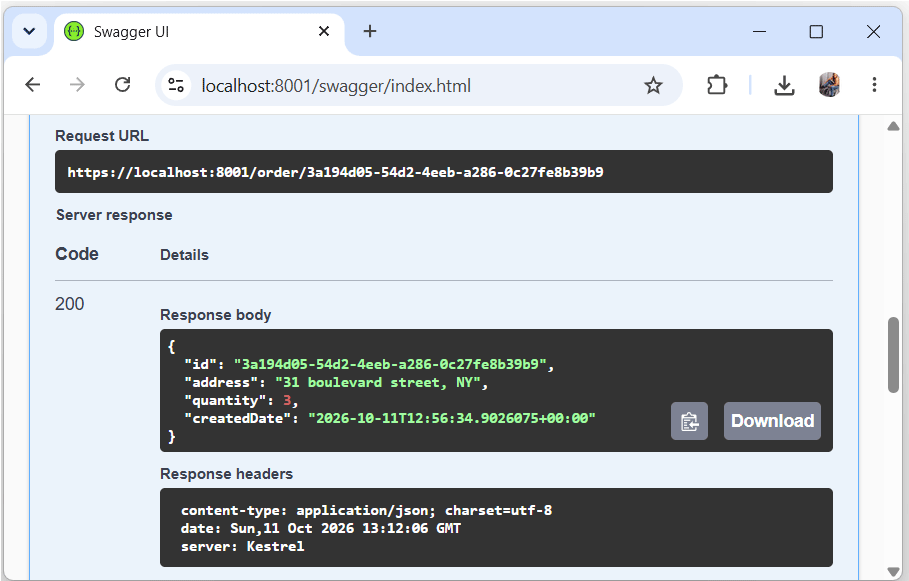
Task: Go back to the previous page
Action: [x=33, y=85]
